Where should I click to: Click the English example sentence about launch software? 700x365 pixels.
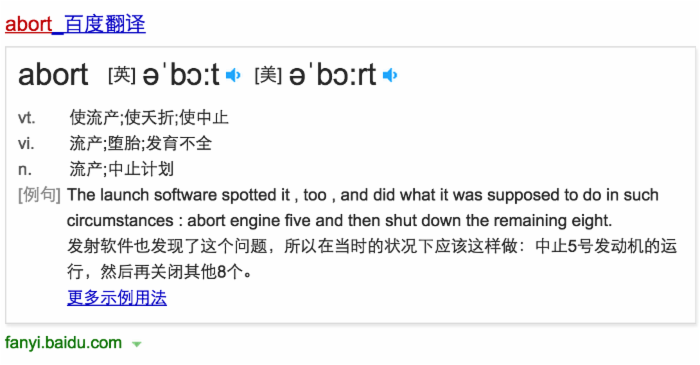[x=363, y=208]
